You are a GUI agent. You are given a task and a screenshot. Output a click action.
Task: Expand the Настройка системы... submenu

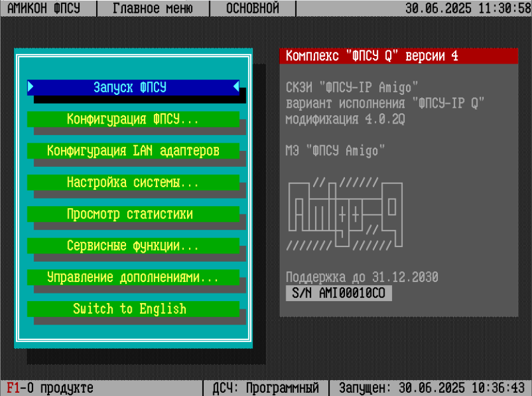point(133,183)
